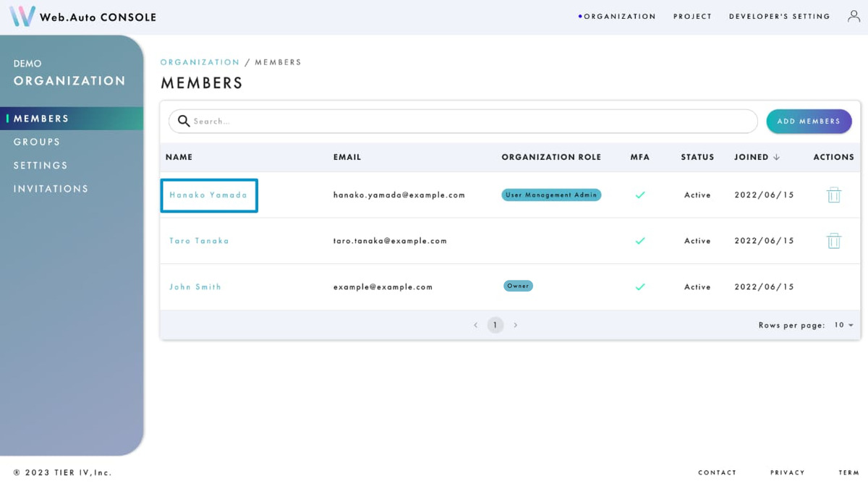The width and height of the screenshot is (868, 486).
Task: Delete member Hanako Yamada via trash icon
Action: coord(834,195)
